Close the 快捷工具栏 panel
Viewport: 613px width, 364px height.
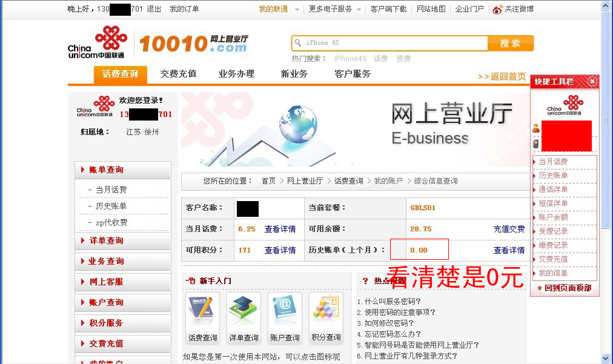coord(592,81)
